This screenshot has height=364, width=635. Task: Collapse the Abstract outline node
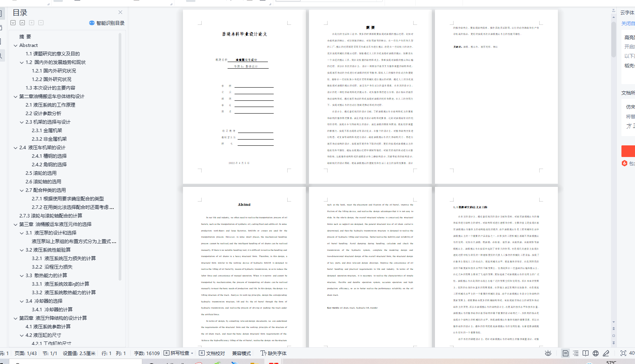point(16,45)
